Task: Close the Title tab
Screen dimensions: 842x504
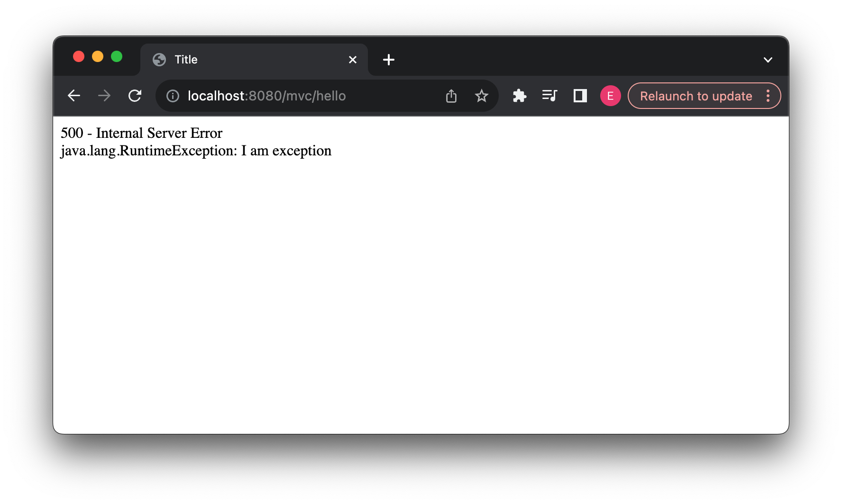Action: click(x=352, y=60)
